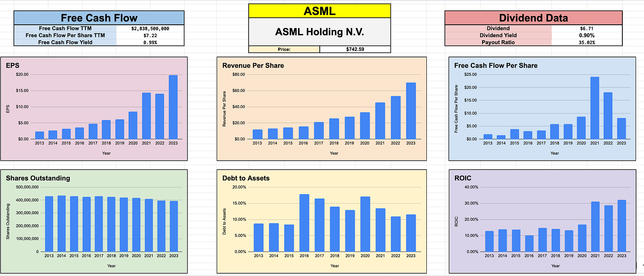
Task: Click the Free Cash Flow TTM label
Action: [65, 28]
